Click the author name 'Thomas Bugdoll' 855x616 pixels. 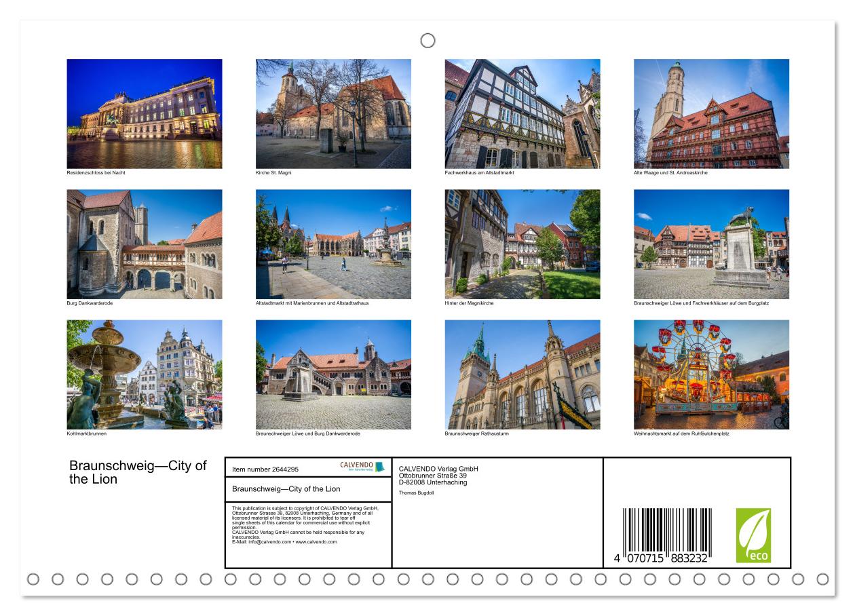click(415, 493)
